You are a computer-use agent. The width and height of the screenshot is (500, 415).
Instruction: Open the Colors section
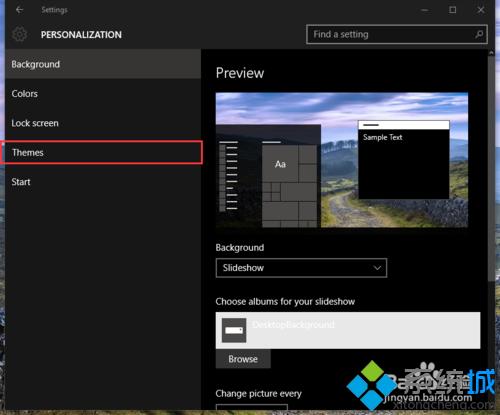tap(103, 94)
